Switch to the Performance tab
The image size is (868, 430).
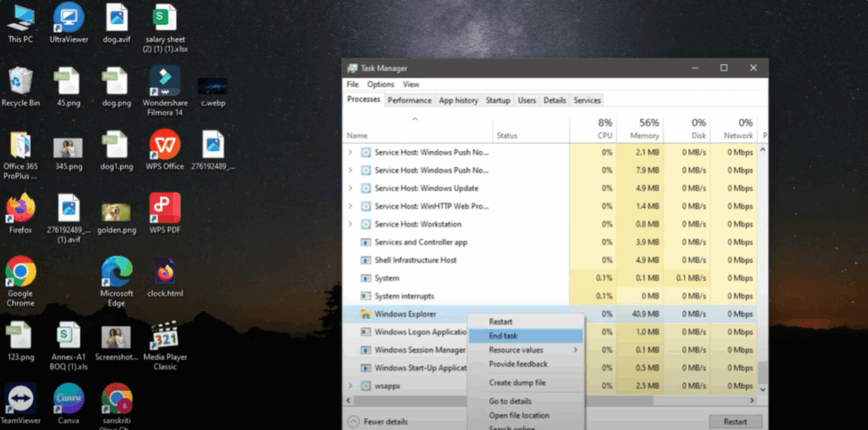coord(409,100)
